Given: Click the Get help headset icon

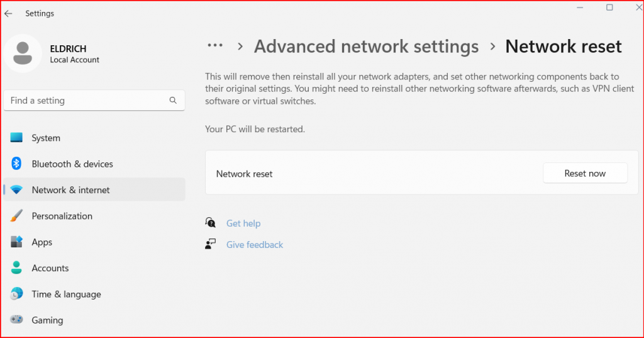Looking at the screenshot, I should pyautogui.click(x=210, y=223).
